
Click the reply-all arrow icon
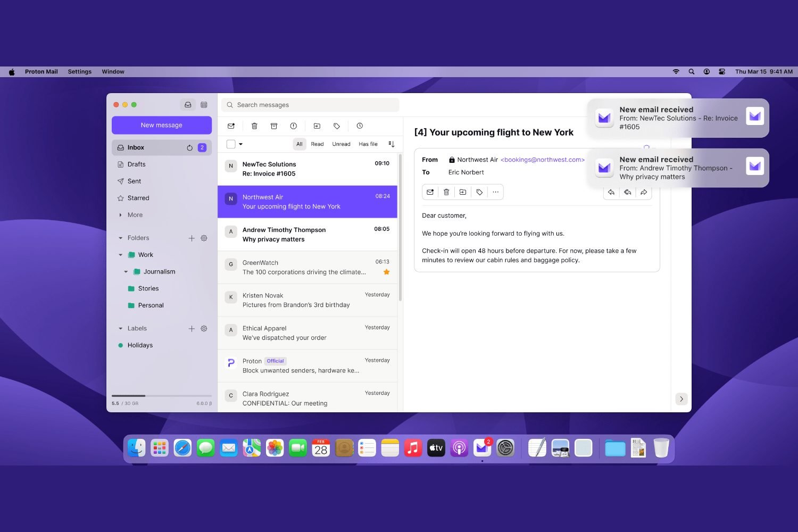click(628, 193)
